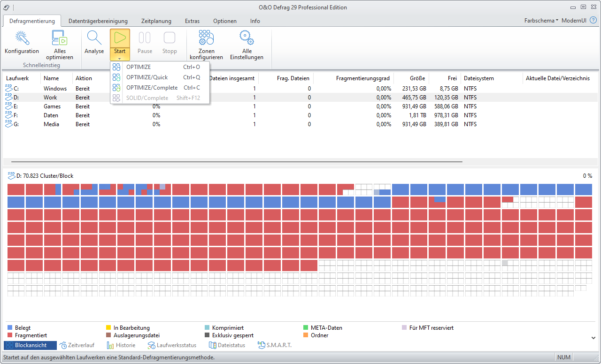Viewport: 601px width, 364px height.
Task: Click the O&O Defrag title bar app icon
Action: click(x=6, y=7)
